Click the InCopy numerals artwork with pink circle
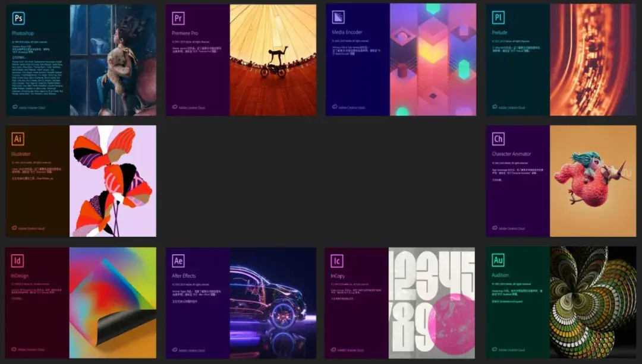The image size is (642, 364). pyautogui.click(x=434, y=303)
